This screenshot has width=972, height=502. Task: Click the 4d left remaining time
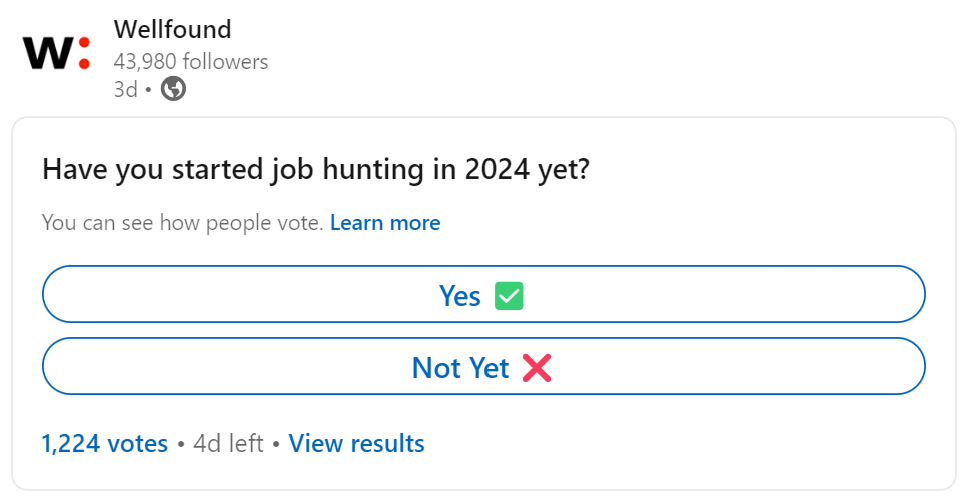coord(228,444)
